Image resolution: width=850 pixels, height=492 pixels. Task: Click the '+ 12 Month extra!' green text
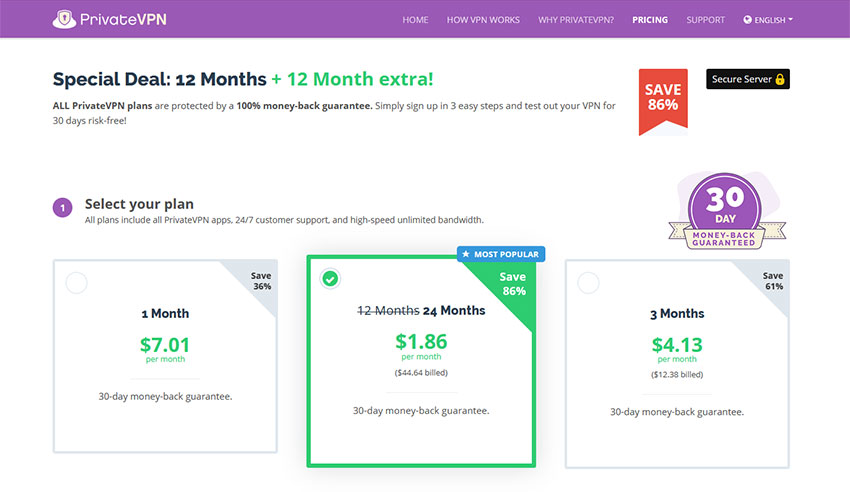click(x=352, y=79)
